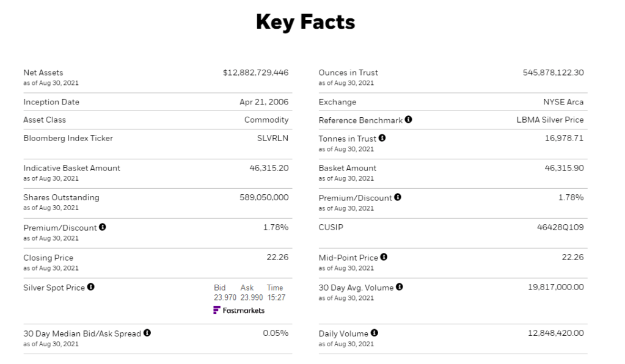The image size is (625, 364).
Task: Click the Silver Spot Price info icon
Action: pyautogui.click(x=90, y=287)
